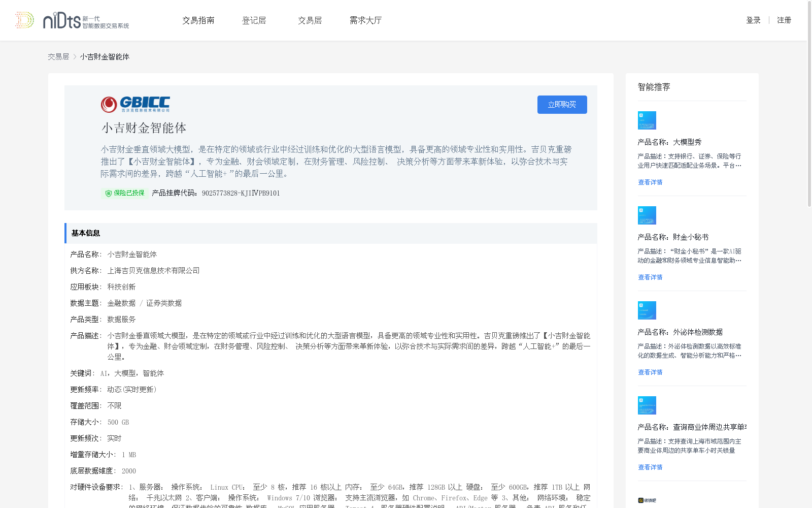This screenshot has width=812, height=508.
Task: Open 查看详情 for 财金小秘书
Action: pyautogui.click(x=650, y=277)
